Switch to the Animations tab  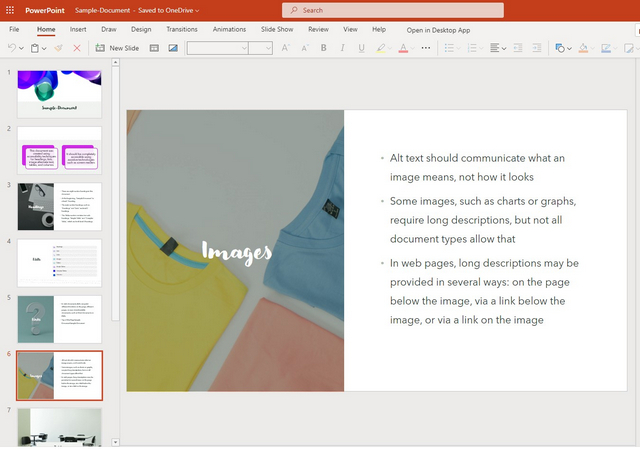click(x=229, y=29)
